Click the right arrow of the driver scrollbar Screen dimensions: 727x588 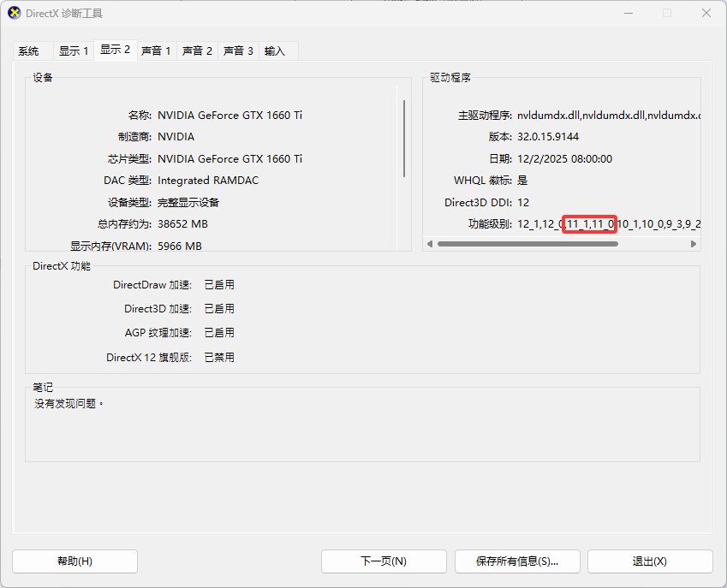pyautogui.click(x=694, y=243)
